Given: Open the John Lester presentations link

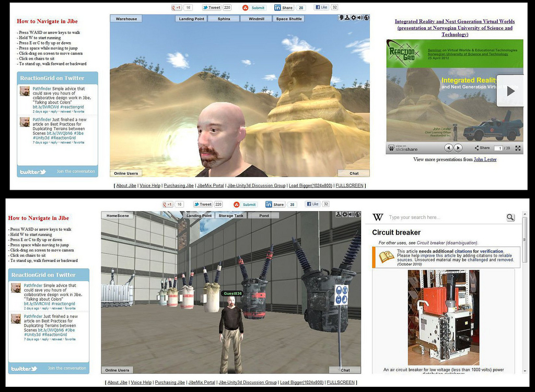Looking at the screenshot, I should point(485,159).
